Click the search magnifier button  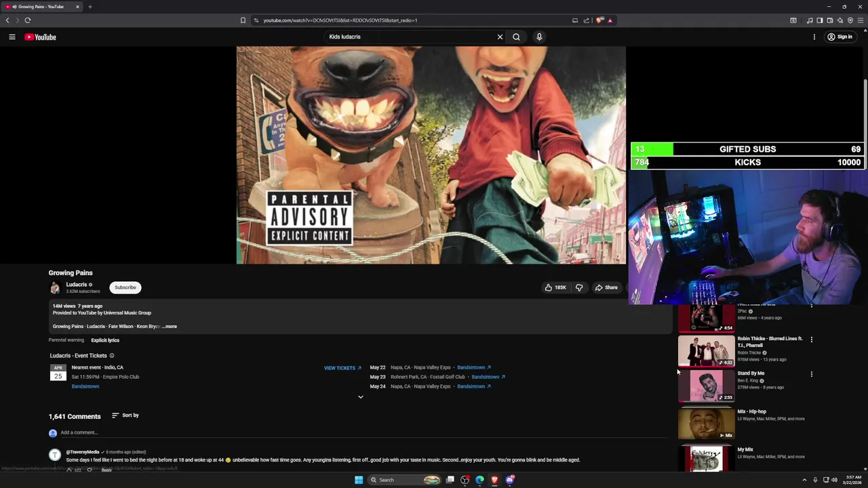516,37
